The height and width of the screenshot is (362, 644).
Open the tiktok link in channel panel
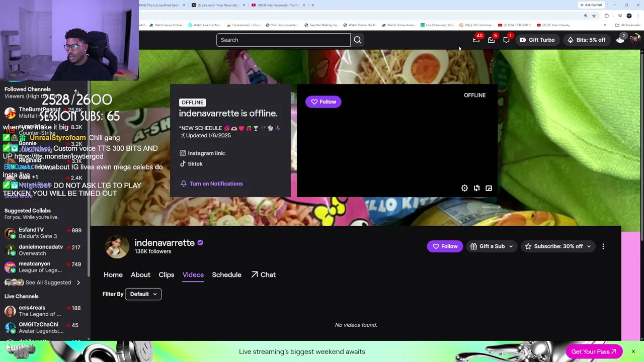point(191,164)
